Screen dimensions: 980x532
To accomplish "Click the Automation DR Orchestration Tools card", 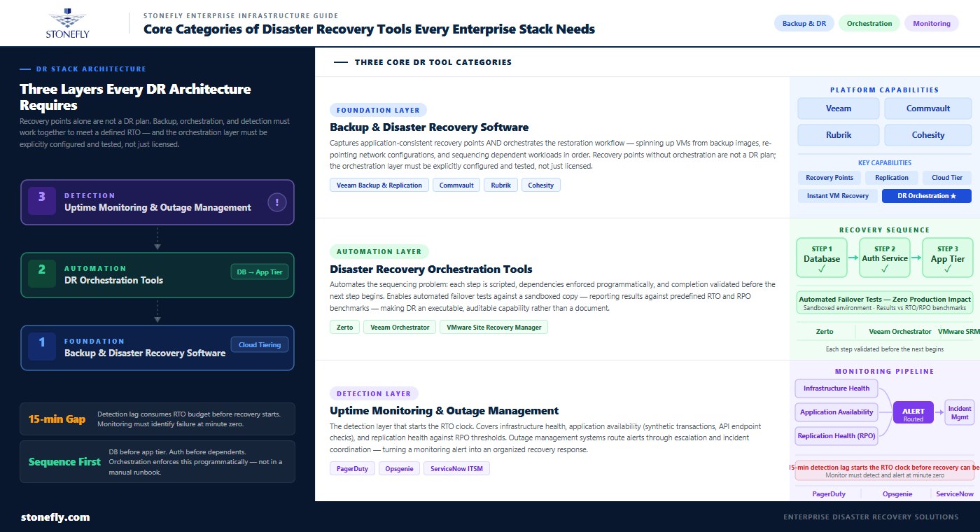I will point(157,275).
